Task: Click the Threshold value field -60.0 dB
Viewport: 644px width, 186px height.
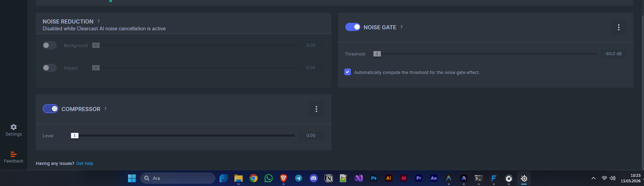Action: [613, 54]
